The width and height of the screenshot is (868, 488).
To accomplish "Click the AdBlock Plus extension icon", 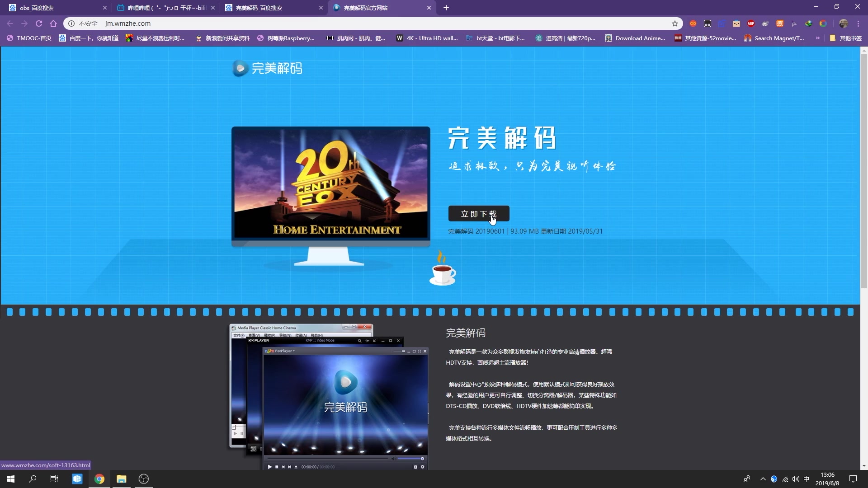I will pyautogui.click(x=751, y=23).
